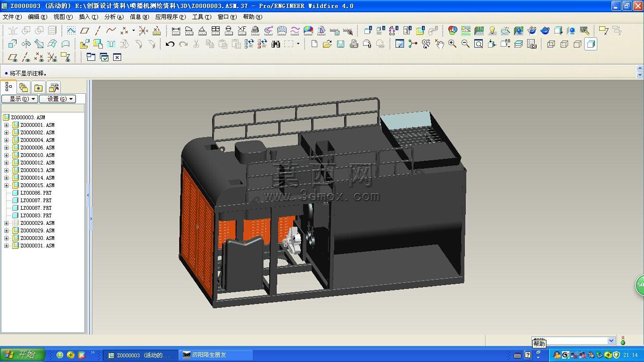This screenshot has width=644, height=362.
Task: Switch to wireframe display style
Action: tap(551, 44)
